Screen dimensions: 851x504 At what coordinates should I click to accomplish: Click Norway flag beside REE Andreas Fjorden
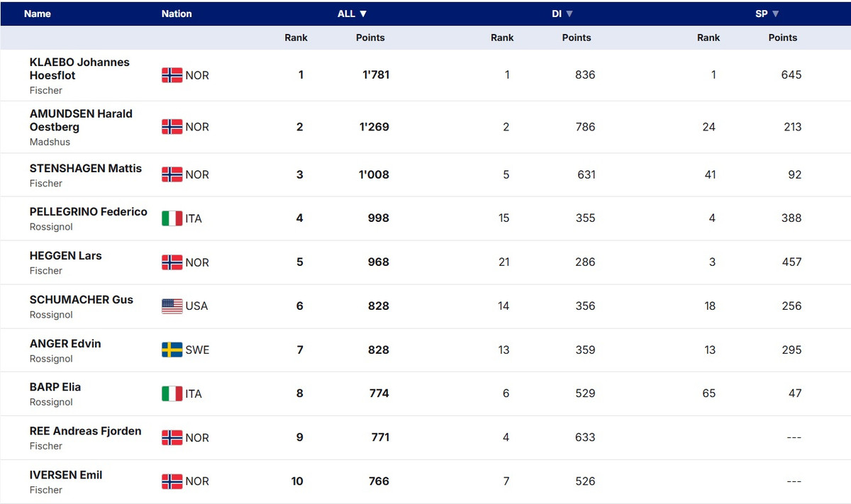[172, 437]
